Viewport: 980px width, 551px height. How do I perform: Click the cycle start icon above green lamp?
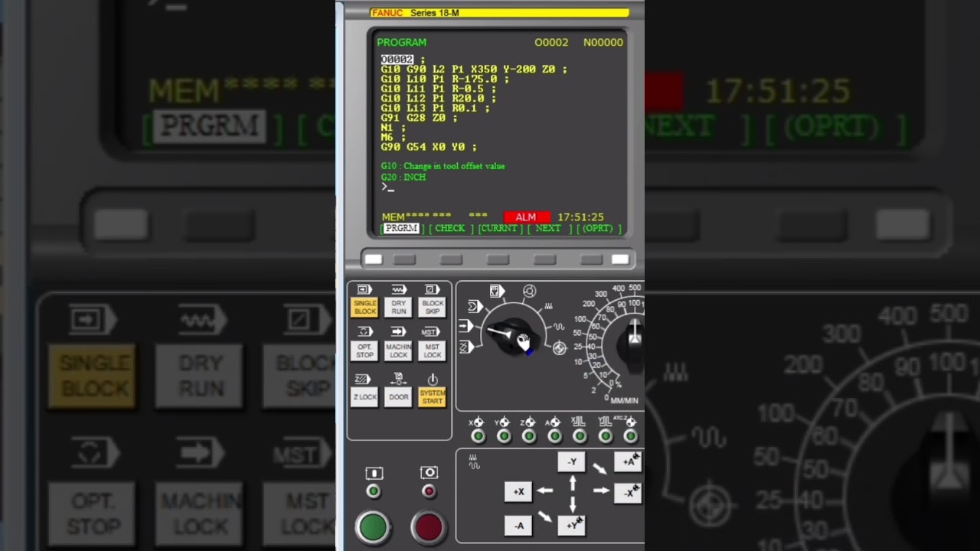[374, 473]
